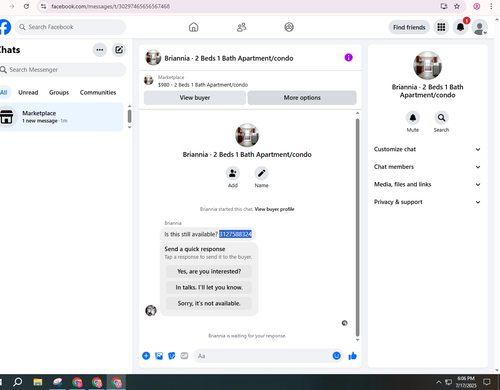Screen dimensions: 500x390
Task: Reload the page in browser toolbar
Action: tap(27, 6)
